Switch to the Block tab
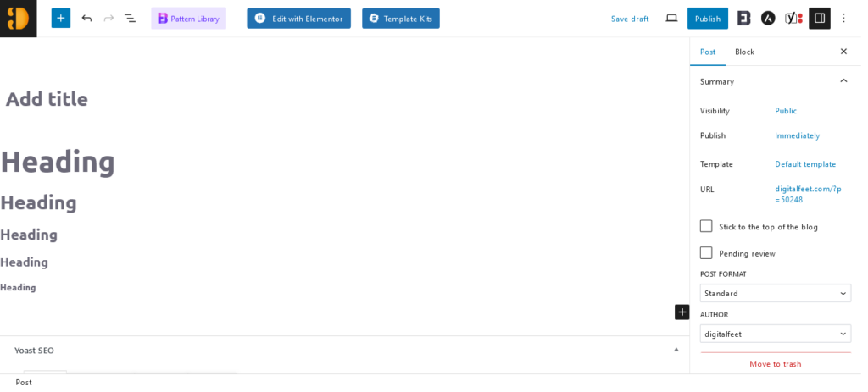Viewport: 868px width, 392px height. tap(744, 52)
